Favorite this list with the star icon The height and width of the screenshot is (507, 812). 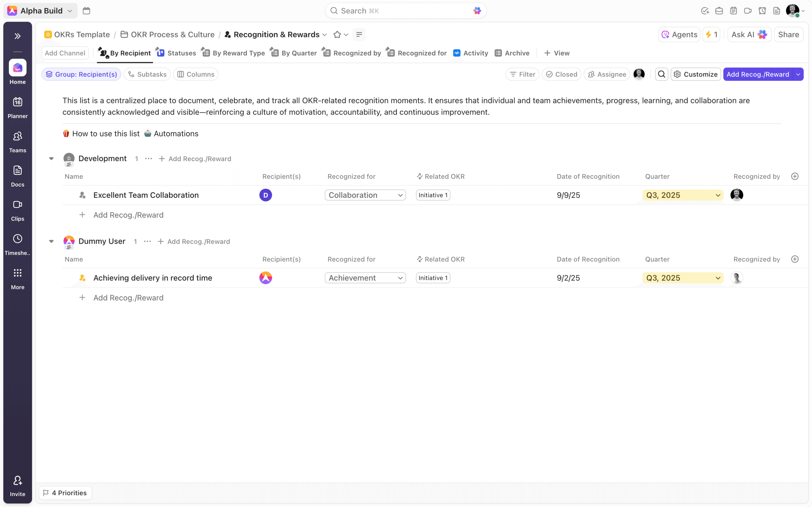coord(337,35)
